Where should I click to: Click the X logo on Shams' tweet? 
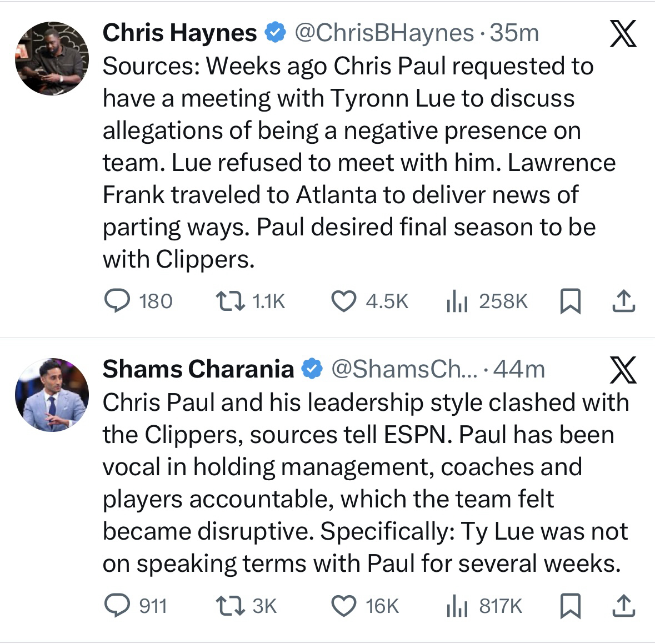[622, 371]
